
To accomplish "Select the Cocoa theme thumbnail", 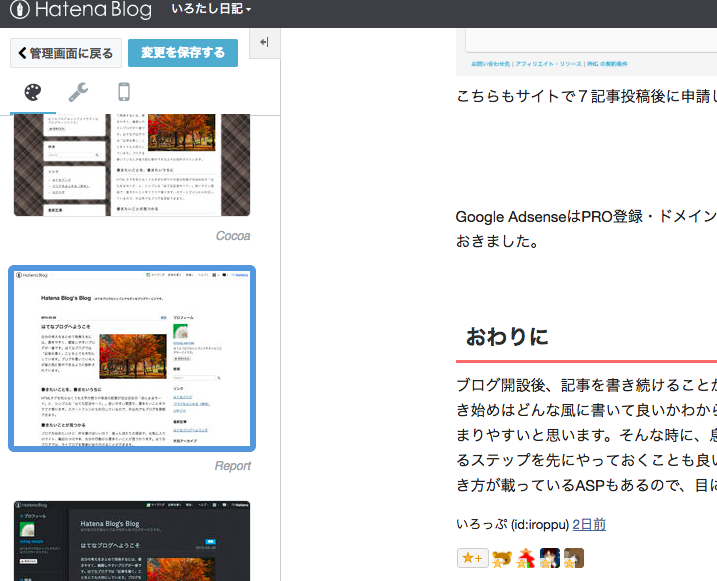I will click(132, 165).
